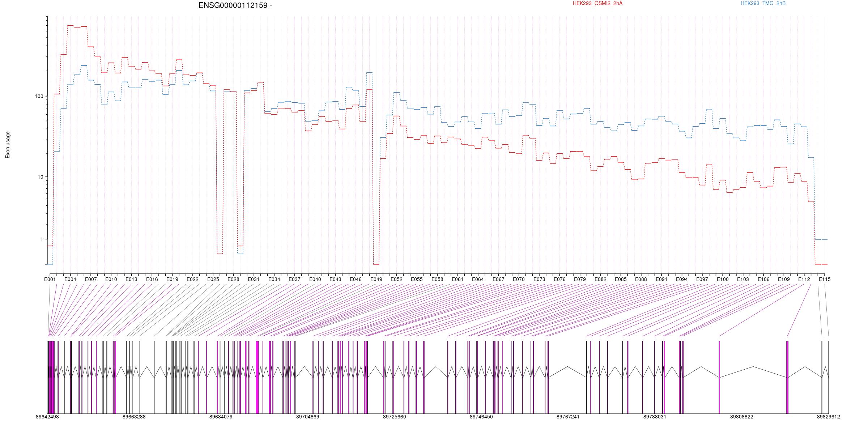
Task: Click exon label E109
Action: tap(784, 279)
